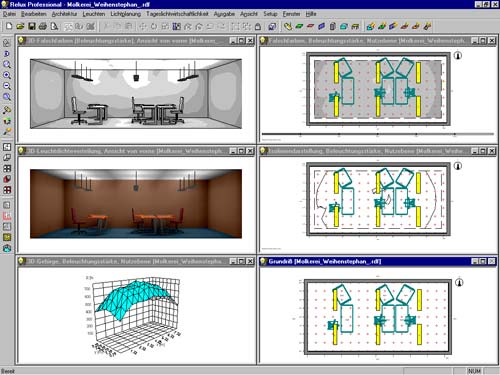Open the Datei menu
The image size is (500, 375).
pos(9,14)
